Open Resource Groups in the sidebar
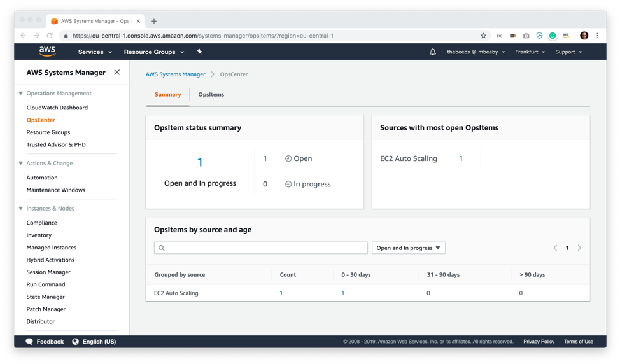 tap(48, 132)
